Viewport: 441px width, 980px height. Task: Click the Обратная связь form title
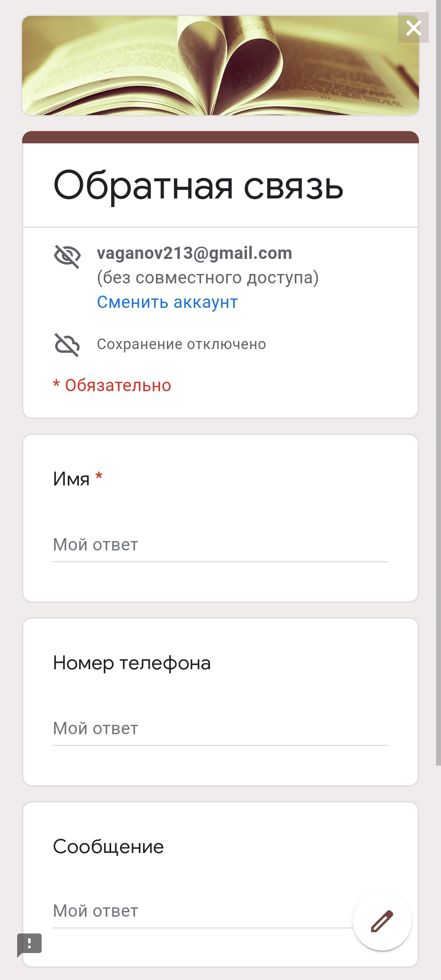(x=198, y=185)
